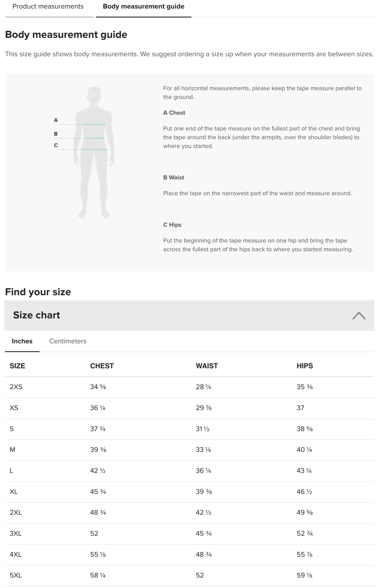Image resolution: width=380 pixels, height=588 pixels.
Task: Click the A chest marker on diagram
Action: pos(56,120)
